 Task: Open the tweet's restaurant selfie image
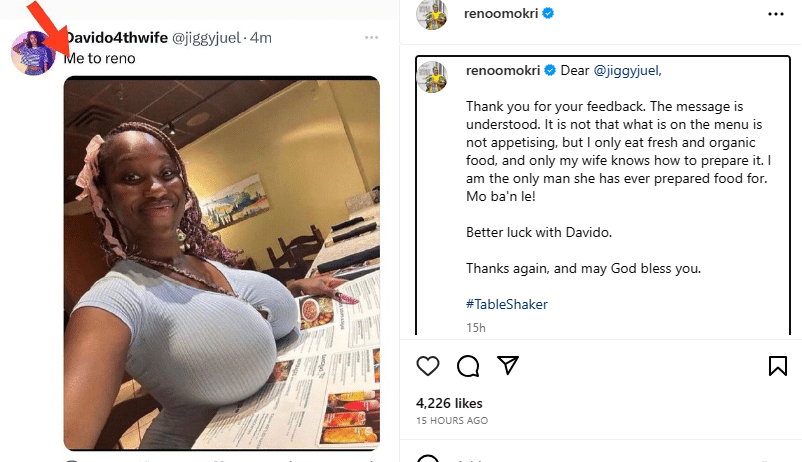(x=222, y=263)
